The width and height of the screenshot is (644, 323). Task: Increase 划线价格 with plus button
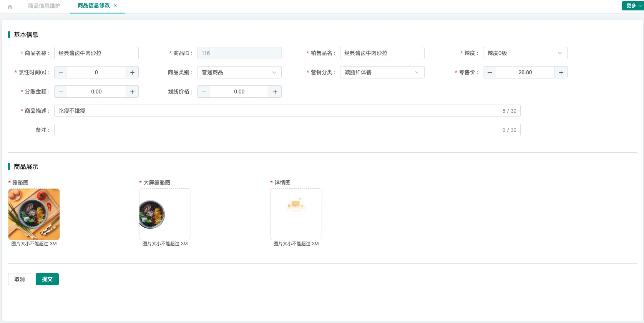[x=275, y=92]
